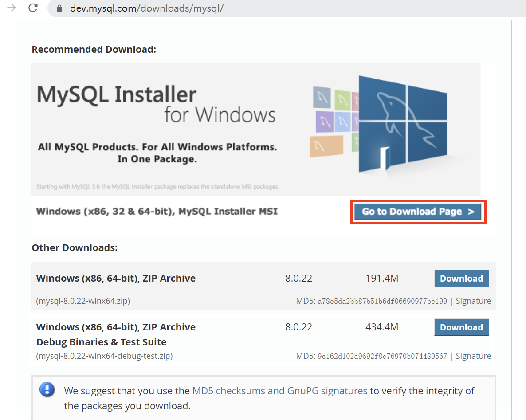Screen dimensions: 526x420
Task: Click the MD5 hash starting with 9c162d10
Action: [382, 356]
